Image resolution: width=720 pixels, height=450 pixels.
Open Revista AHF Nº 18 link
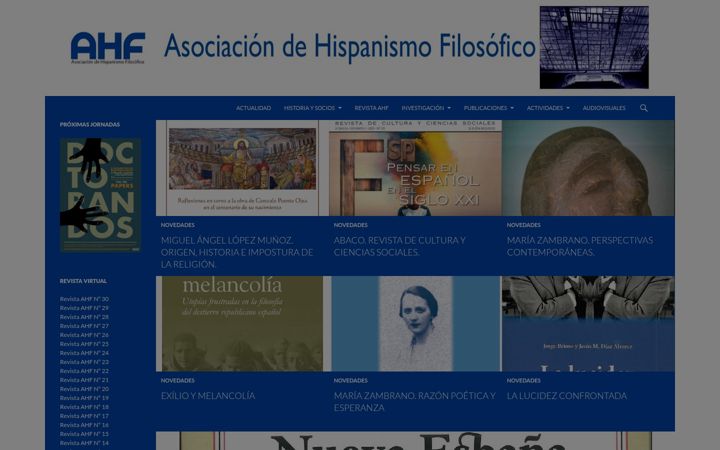pos(84,407)
